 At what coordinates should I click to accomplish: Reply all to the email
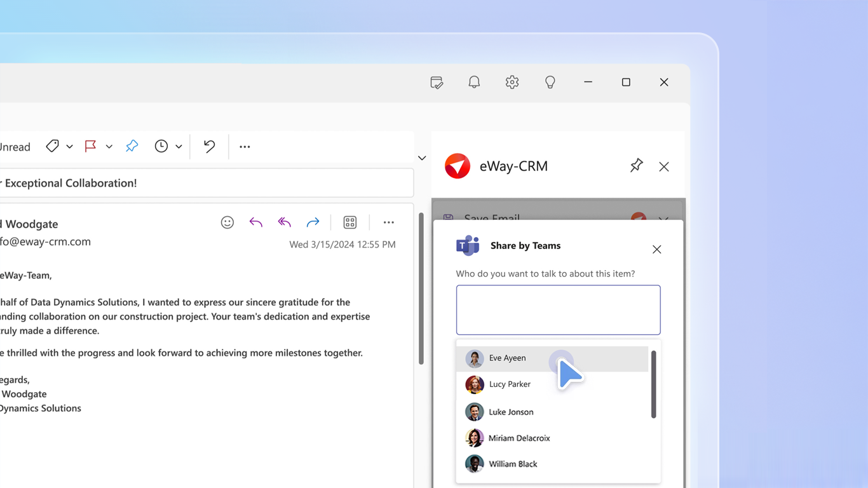(284, 222)
